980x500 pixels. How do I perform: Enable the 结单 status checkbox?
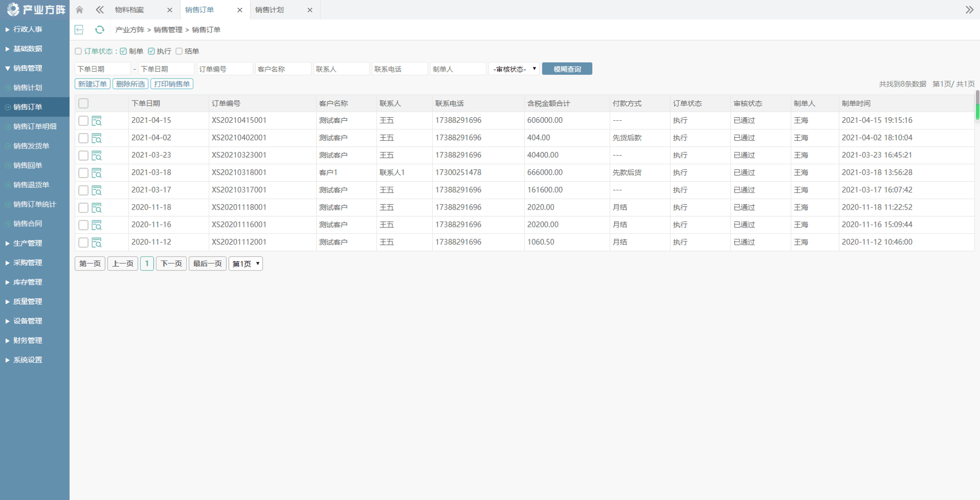point(179,51)
